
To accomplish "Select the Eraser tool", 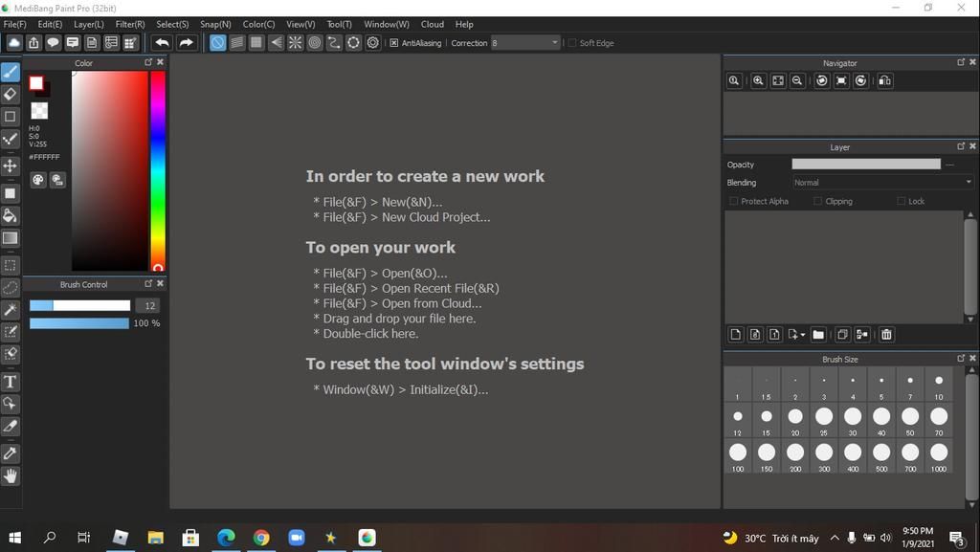I will point(10,95).
